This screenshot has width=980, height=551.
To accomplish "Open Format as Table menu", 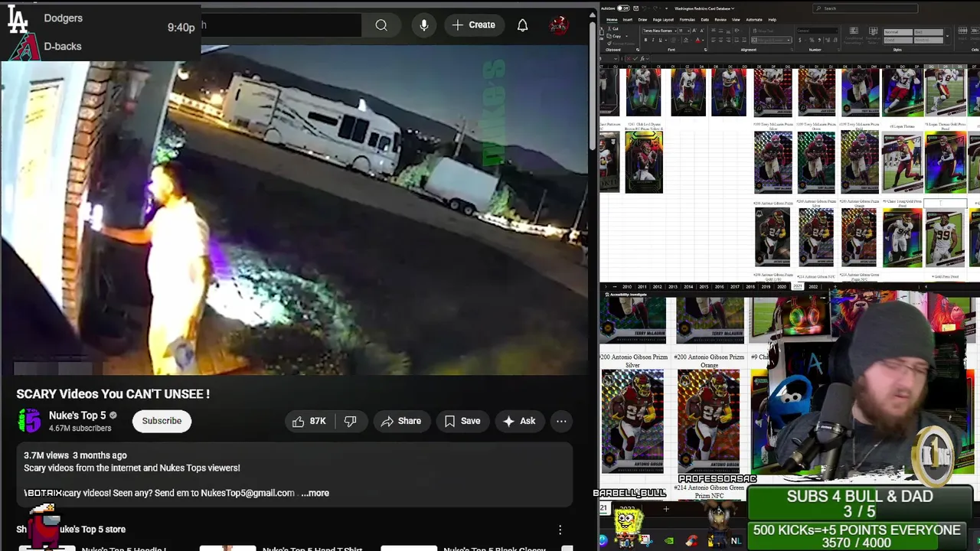I will click(x=873, y=35).
